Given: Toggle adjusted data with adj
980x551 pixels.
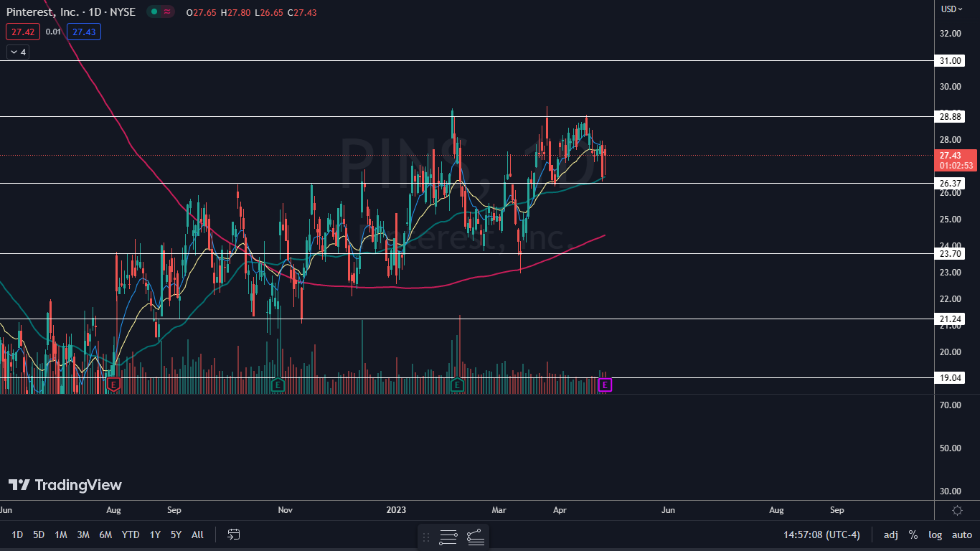Looking at the screenshot, I should [x=890, y=534].
